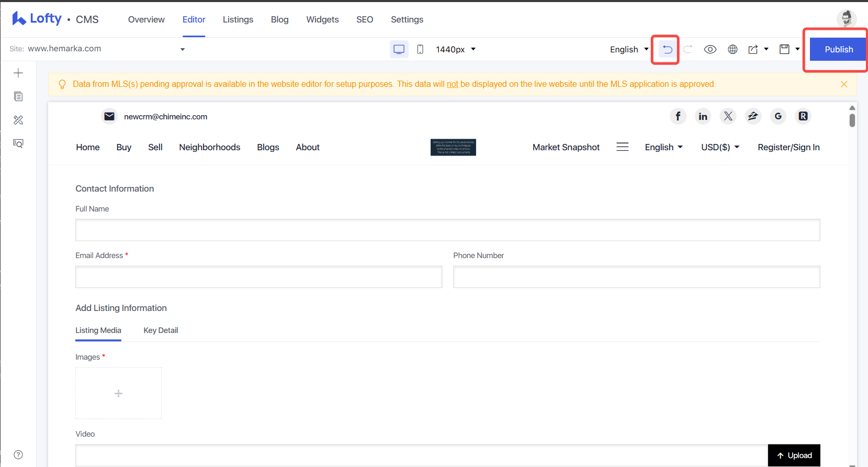Focus the Video input field
This screenshot has width=868, height=467.
422,455
